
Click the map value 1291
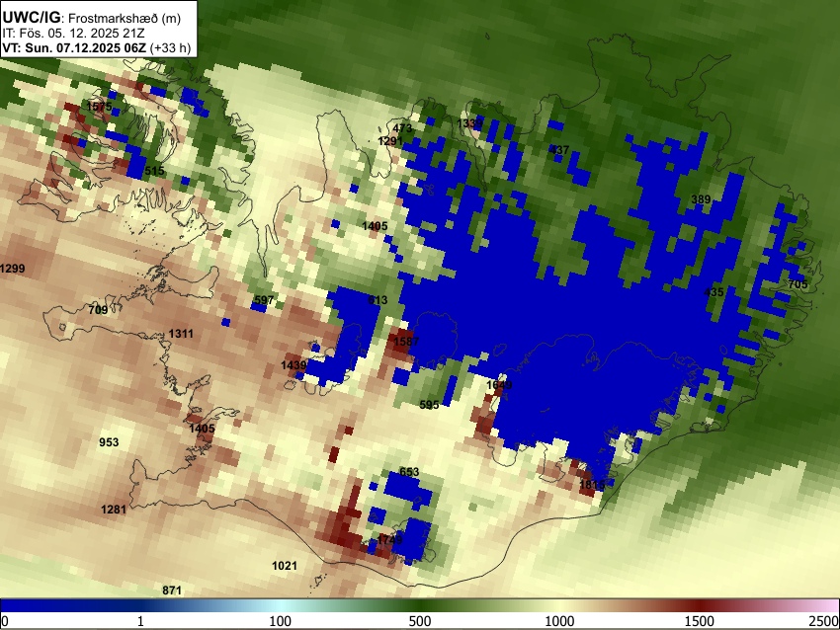[x=390, y=141]
